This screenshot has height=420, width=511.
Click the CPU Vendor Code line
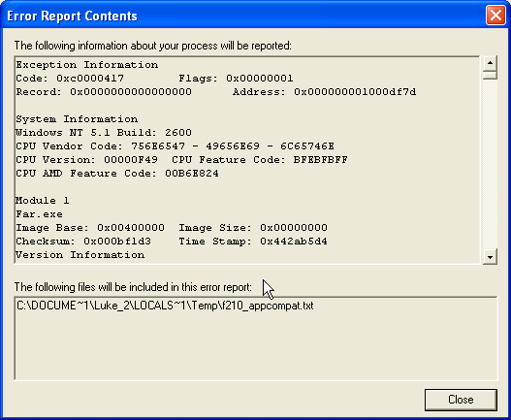pyautogui.click(x=175, y=146)
